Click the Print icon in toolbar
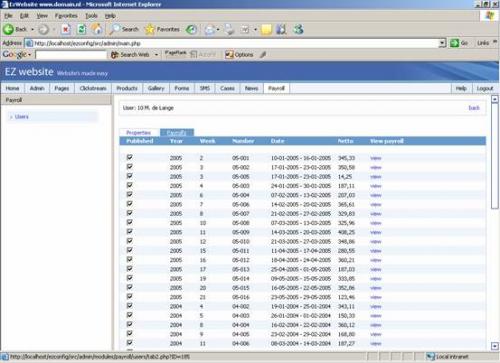The width and height of the screenshot is (500, 363). click(229, 29)
